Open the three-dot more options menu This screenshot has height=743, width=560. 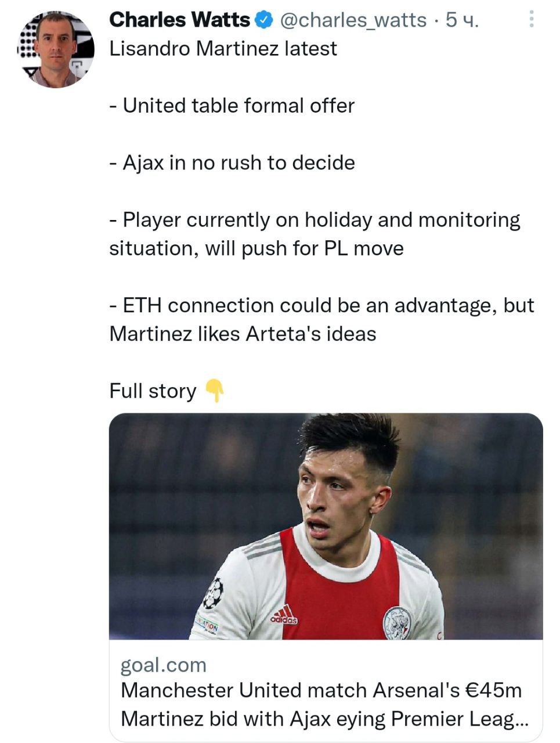531,20
